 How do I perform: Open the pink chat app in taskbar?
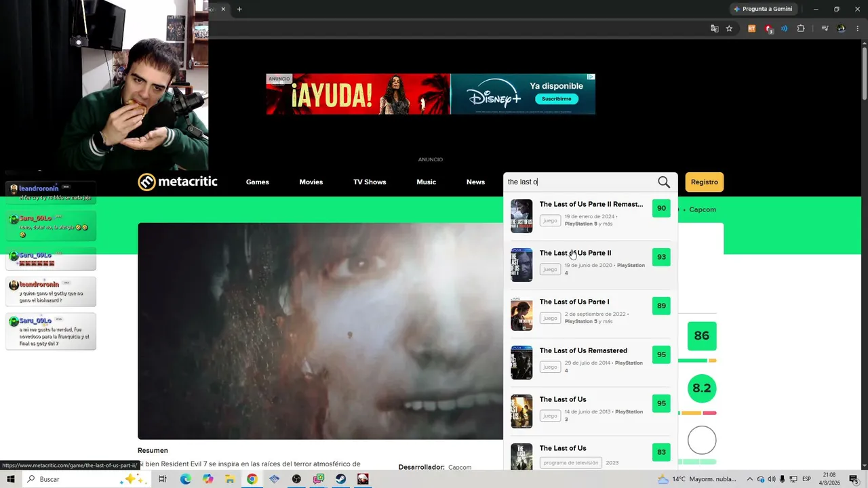(319, 479)
